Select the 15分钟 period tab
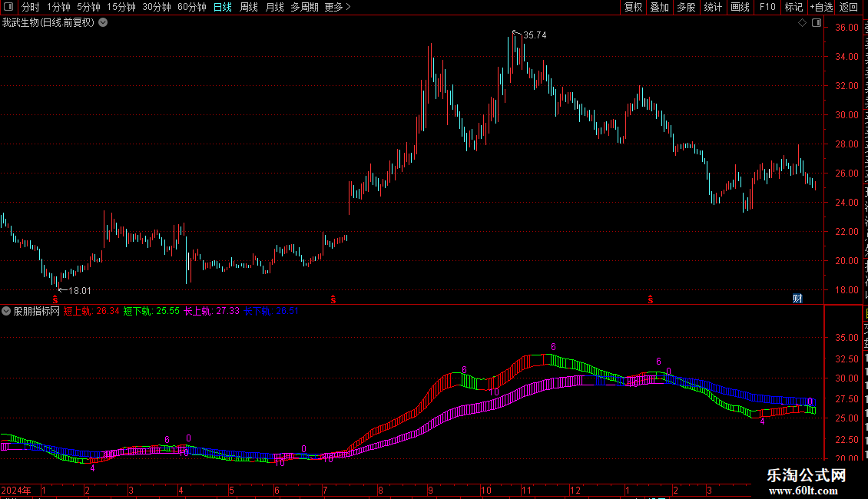This screenshot has height=499, width=868. point(121,7)
